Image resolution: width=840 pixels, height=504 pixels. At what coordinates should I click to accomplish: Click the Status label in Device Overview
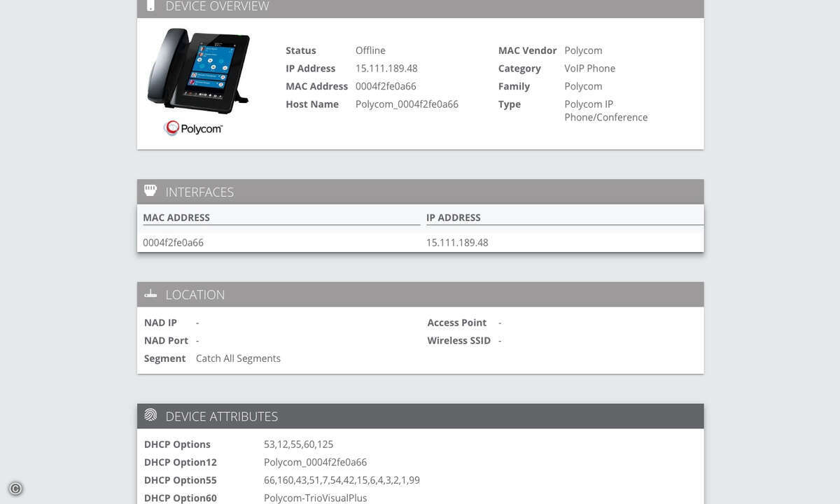[301, 50]
